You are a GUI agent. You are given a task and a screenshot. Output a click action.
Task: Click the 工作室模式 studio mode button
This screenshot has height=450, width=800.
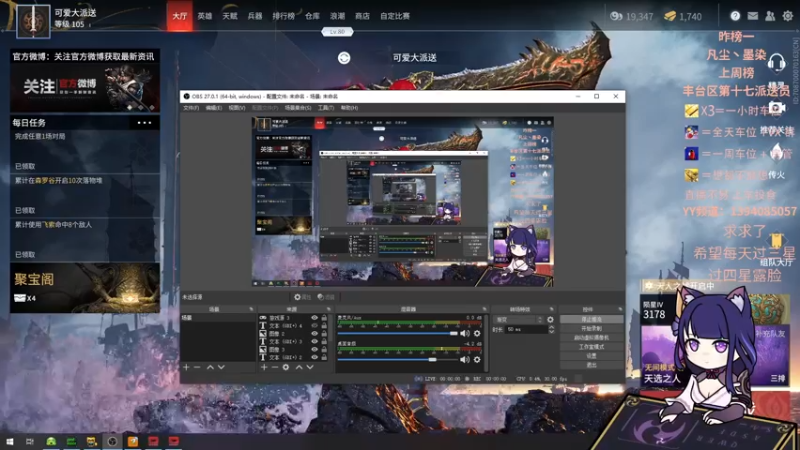[x=591, y=347]
